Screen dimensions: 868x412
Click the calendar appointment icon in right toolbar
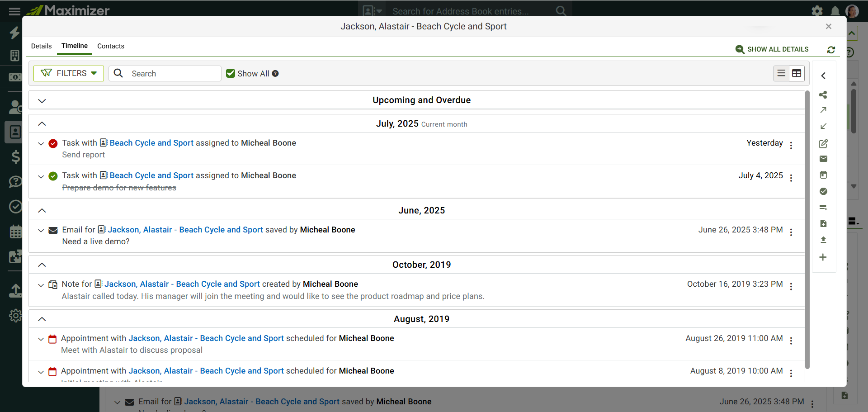coord(823,175)
